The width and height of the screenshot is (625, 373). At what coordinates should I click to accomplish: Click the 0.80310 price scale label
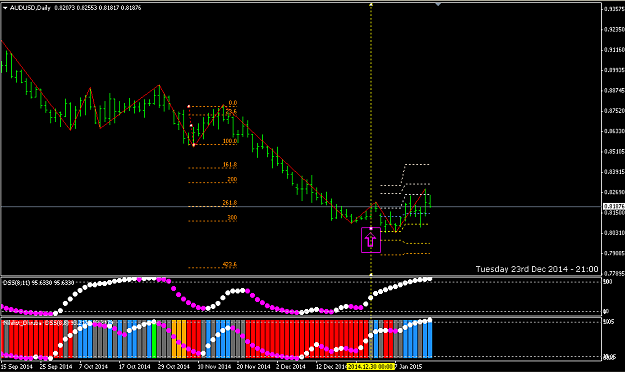[614, 233]
